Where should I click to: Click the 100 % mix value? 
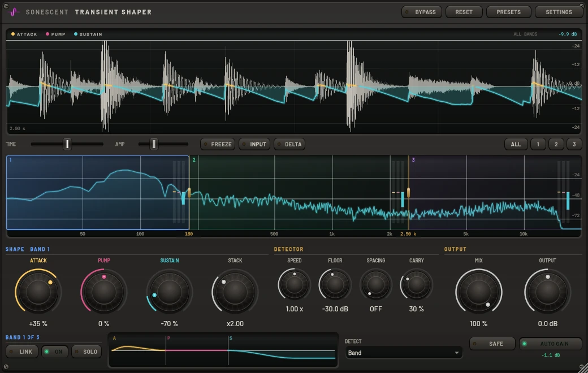(x=479, y=323)
